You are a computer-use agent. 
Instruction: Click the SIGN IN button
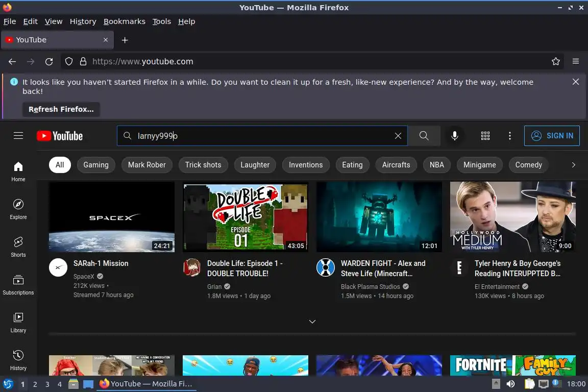coord(552,136)
